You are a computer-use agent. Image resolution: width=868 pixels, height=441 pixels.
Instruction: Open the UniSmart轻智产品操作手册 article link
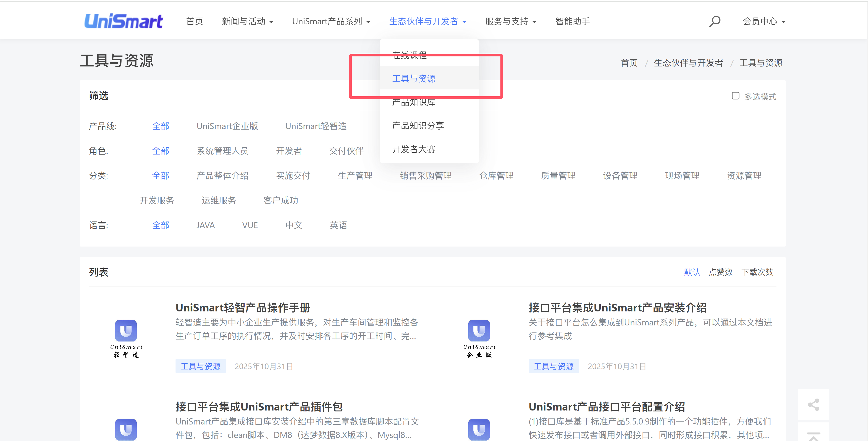243,307
